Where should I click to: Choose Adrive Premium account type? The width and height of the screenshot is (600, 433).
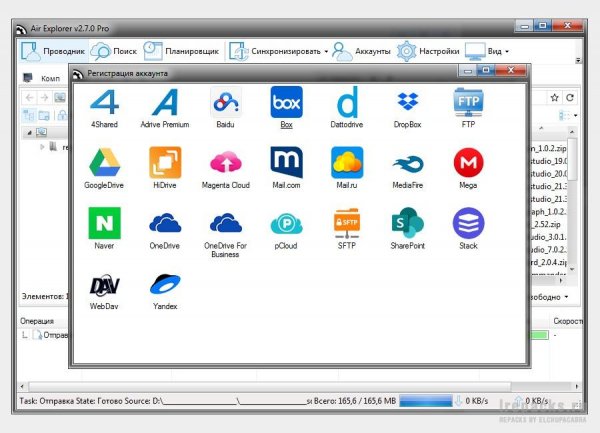coord(165,108)
